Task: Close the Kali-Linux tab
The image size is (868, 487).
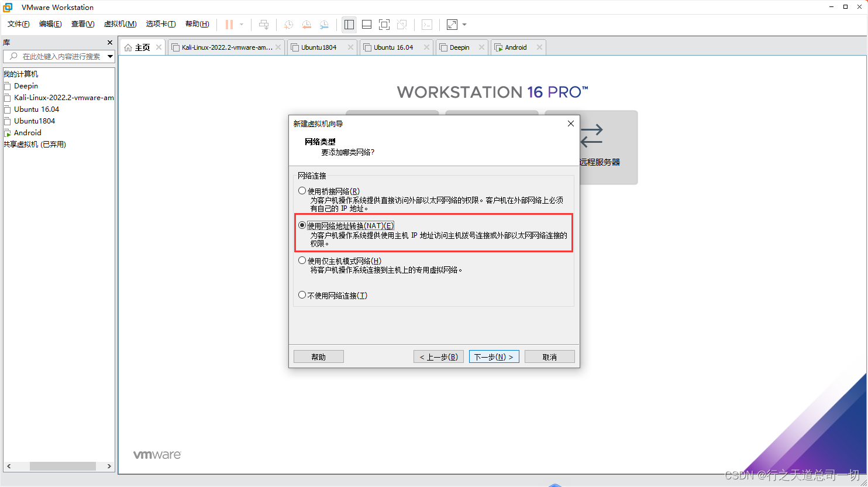Action: (278, 47)
